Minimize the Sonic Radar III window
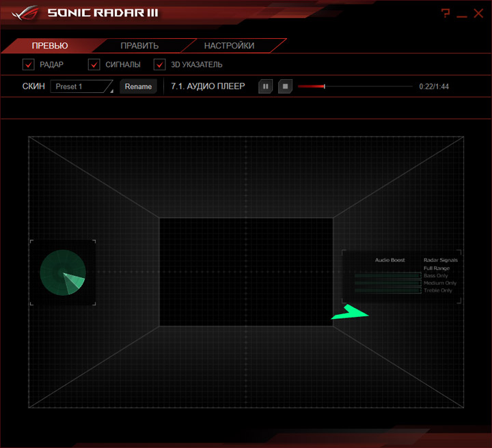 (x=461, y=16)
